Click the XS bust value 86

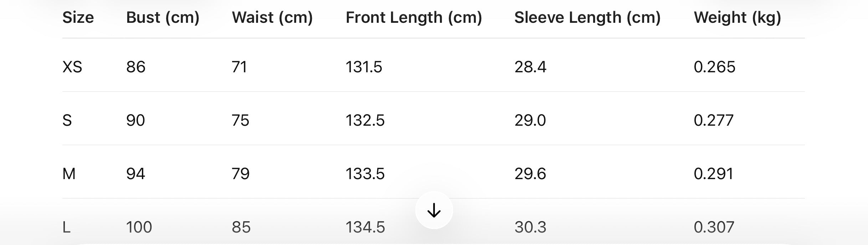click(x=136, y=67)
